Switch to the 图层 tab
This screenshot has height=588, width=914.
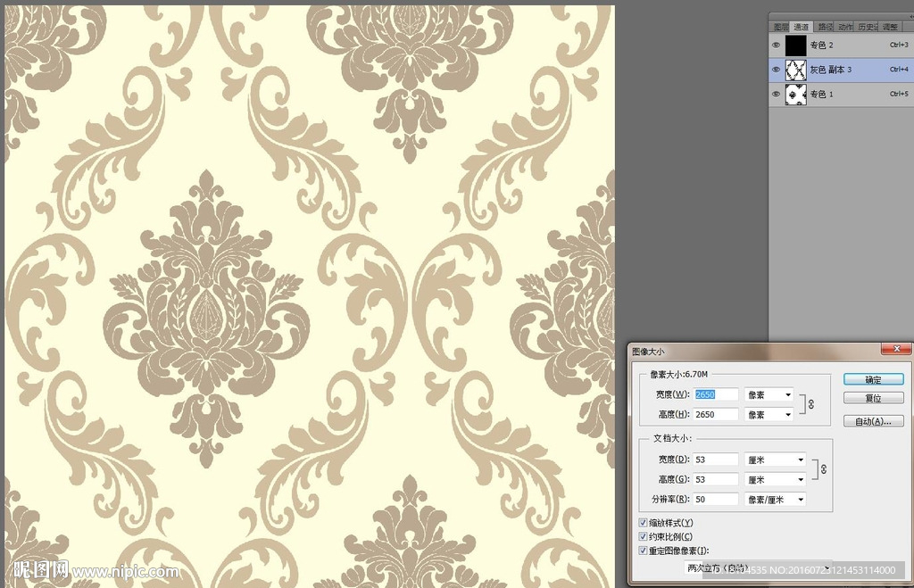point(780,27)
